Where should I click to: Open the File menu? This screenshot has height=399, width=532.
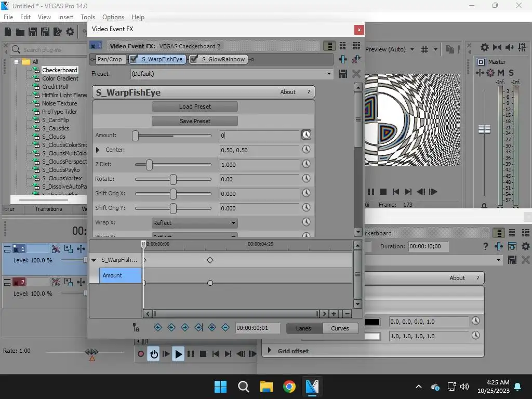(8, 17)
